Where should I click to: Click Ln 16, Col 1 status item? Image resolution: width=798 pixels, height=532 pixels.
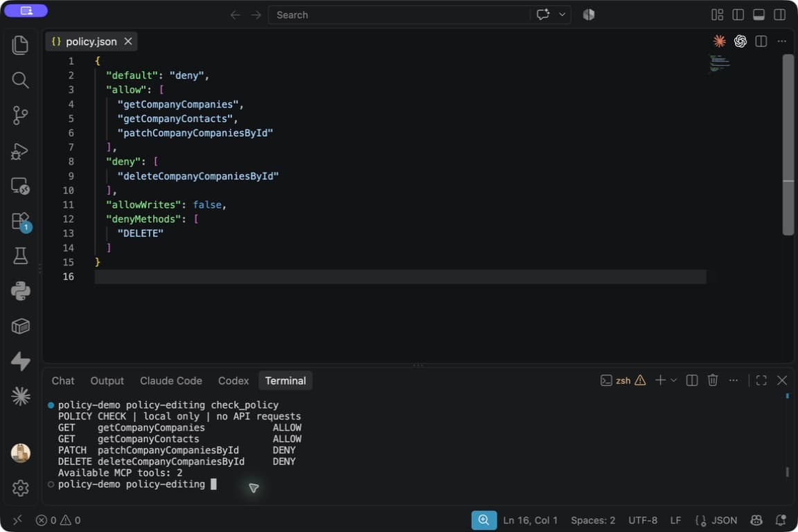pos(531,520)
